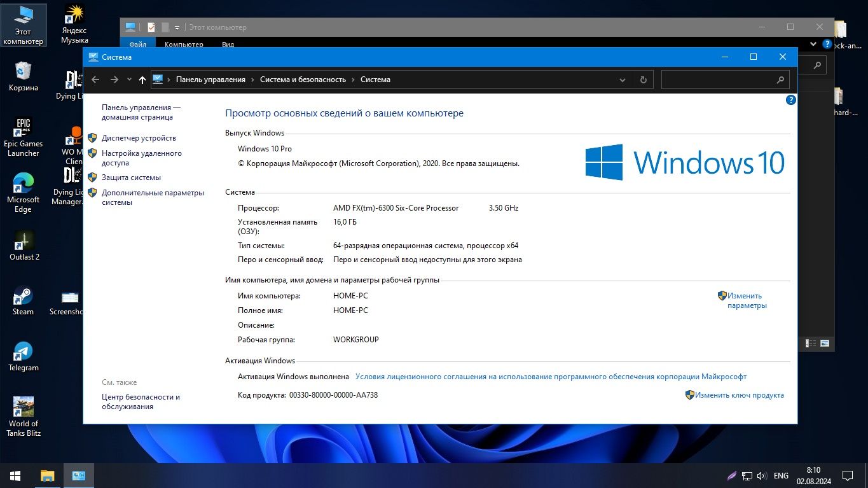
Task: Open the notification center icon
Action: click(847, 475)
